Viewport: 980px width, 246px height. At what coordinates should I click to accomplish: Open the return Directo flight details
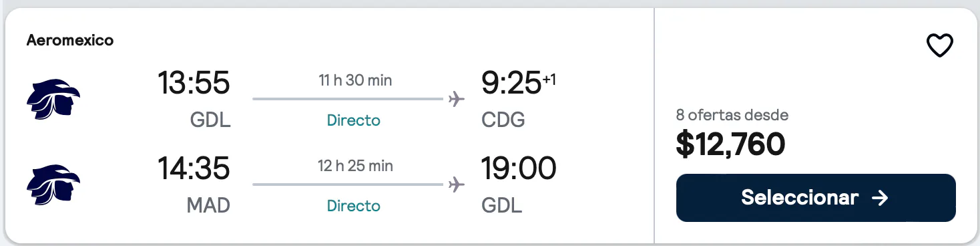pos(354,206)
